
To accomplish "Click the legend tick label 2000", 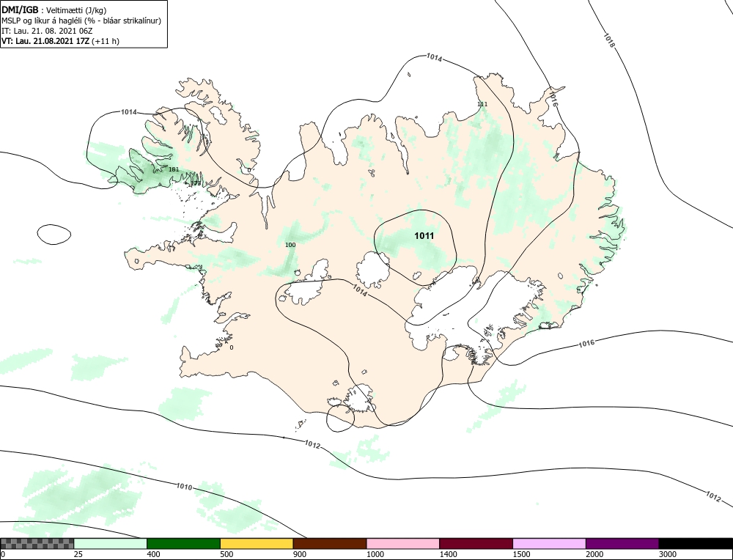I will point(594,555).
